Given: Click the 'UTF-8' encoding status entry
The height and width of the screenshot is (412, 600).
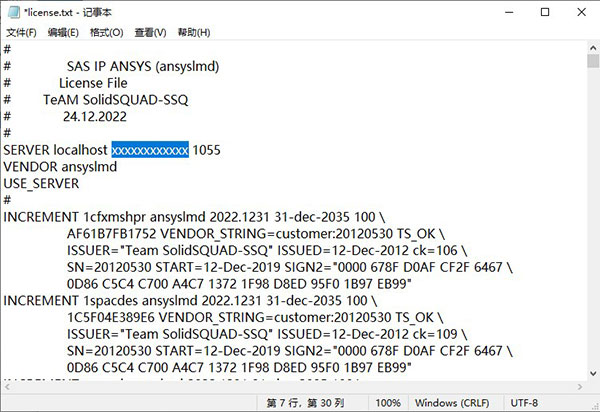Looking at the screenshot, I should (x=524, y=403).
